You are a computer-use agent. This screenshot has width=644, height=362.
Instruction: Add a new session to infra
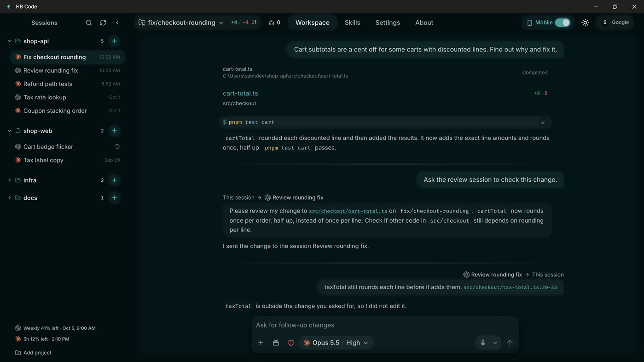tap(114, 180)
